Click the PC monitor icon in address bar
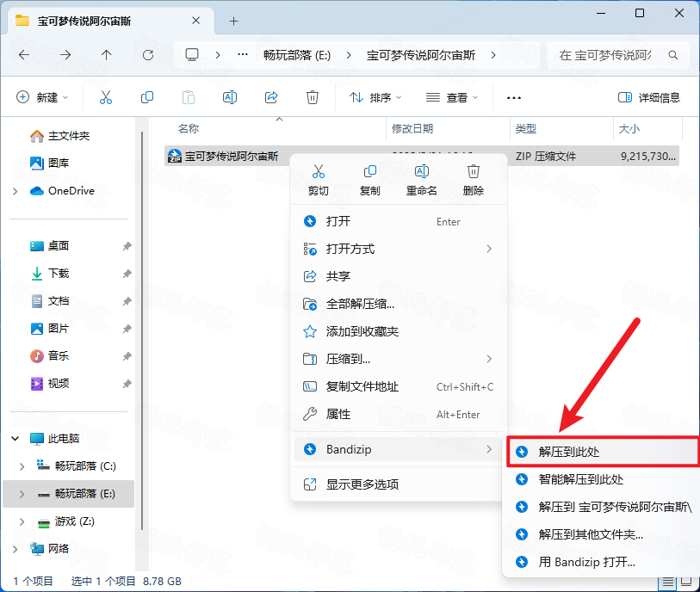The height and width of the screenshot is (592, 700). (x=192, y=55)
